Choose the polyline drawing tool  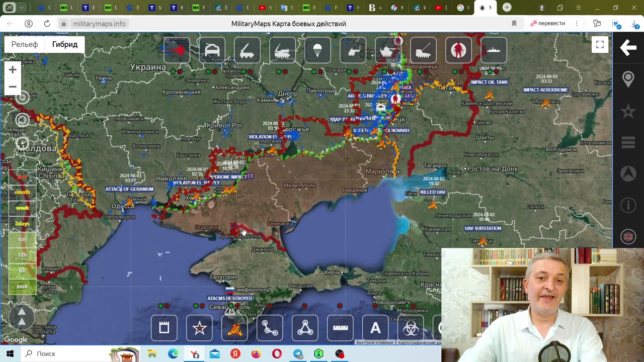click(x=270, y=328)
